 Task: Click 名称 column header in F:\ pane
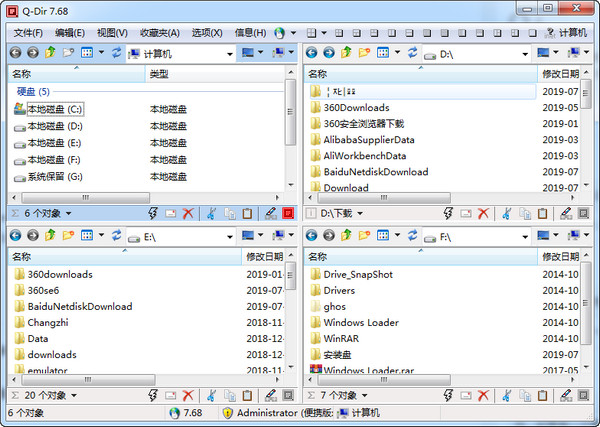421,256
